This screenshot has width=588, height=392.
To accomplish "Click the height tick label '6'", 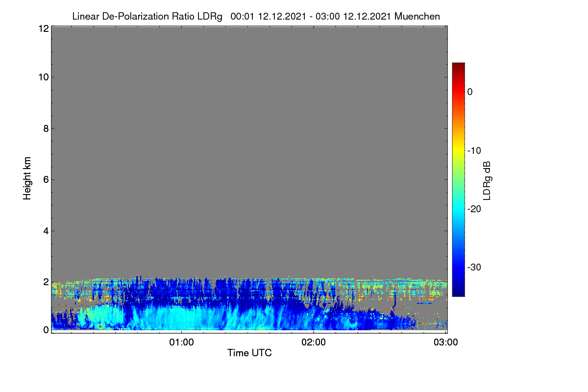I will point(46,179).
